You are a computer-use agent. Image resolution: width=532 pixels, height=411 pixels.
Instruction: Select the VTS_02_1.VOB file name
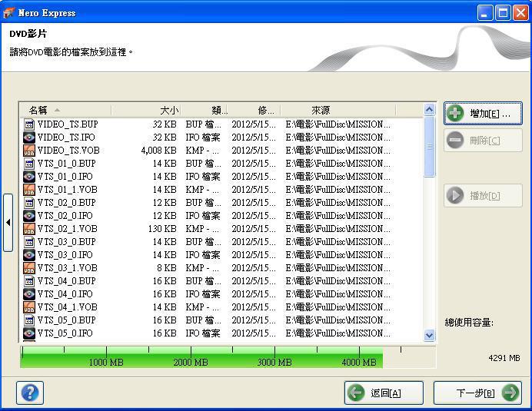tap(68, 229)
